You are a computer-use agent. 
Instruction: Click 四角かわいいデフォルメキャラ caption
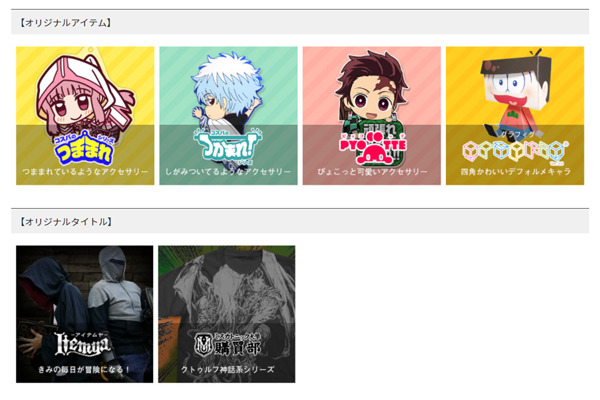[x=515, y=171]
